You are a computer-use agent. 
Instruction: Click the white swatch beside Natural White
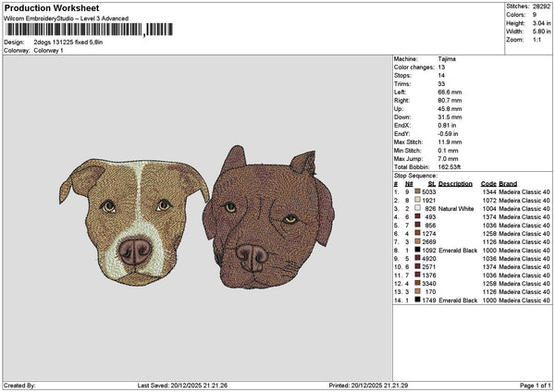(418, 208)
